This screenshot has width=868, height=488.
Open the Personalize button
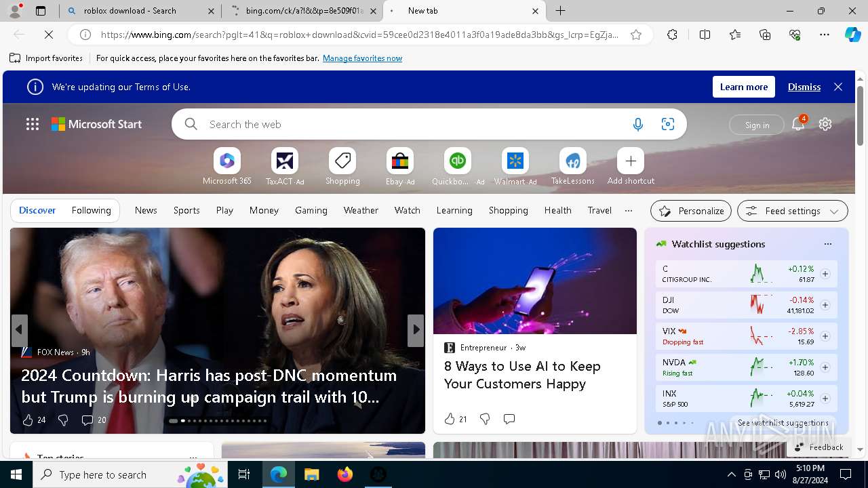pos(691,211)
